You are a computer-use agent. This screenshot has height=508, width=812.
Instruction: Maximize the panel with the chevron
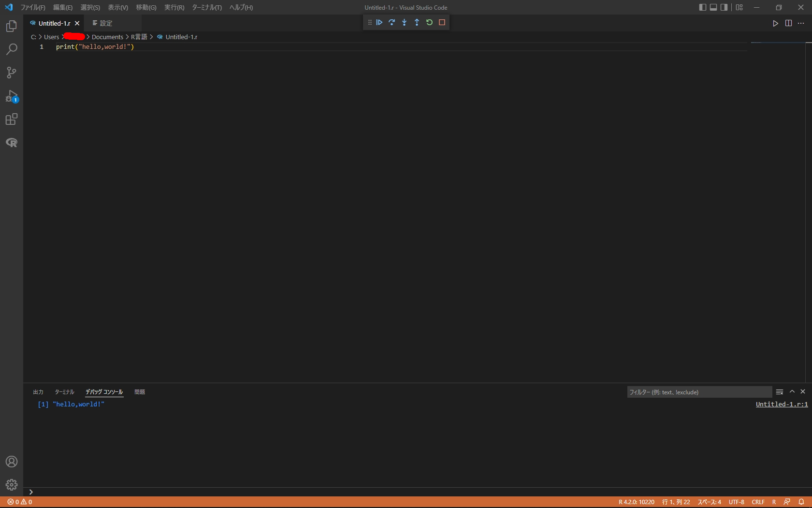point(792,392)
